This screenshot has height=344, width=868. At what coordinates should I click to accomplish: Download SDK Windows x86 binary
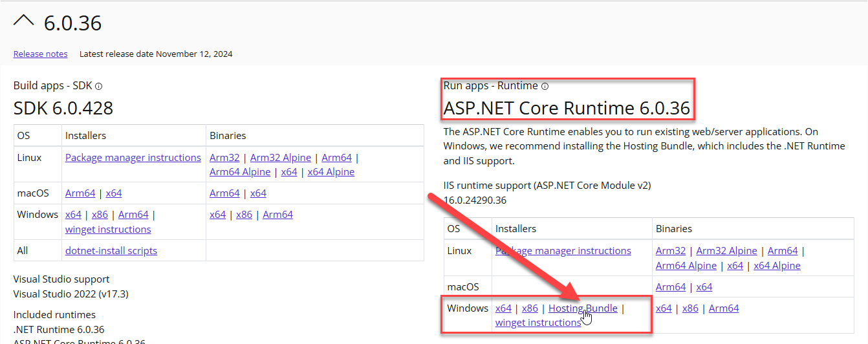[244, 215]
